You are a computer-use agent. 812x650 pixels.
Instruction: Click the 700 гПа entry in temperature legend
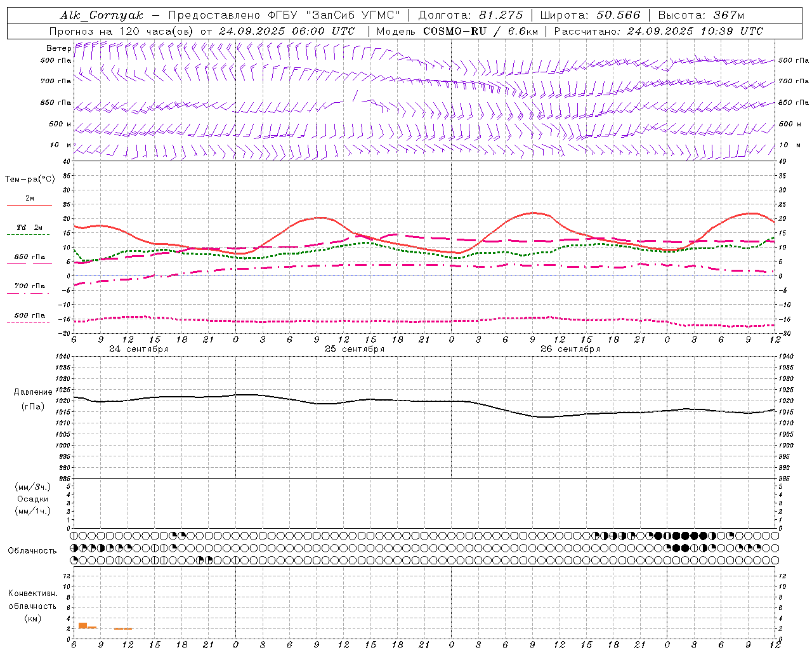click(x=30, y=286)
